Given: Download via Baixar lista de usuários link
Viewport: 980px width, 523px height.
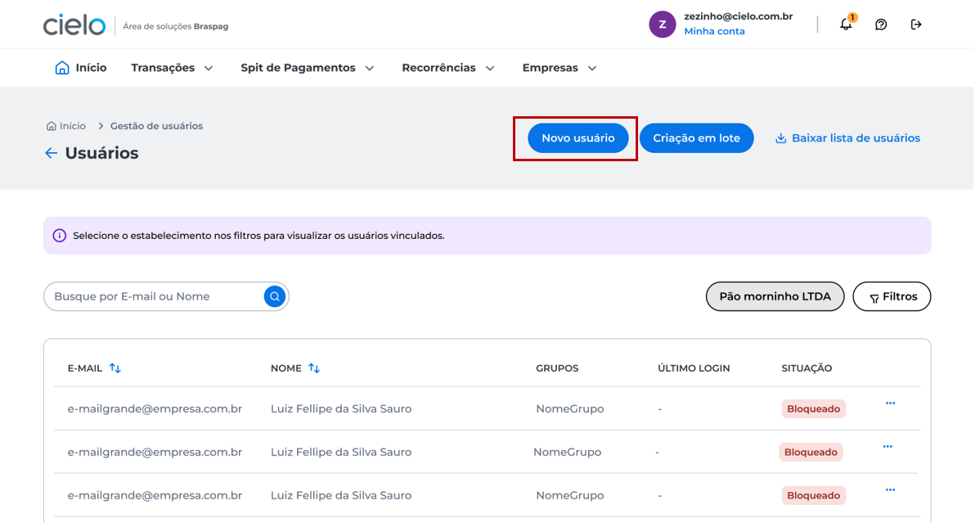Looking at the screenshot, I should [x=847, y=138].
